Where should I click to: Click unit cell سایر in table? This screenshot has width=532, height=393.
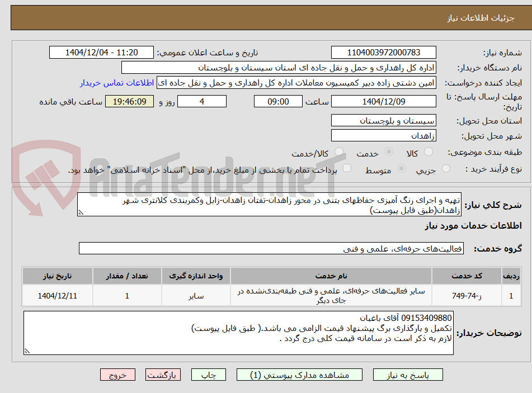pos(196,296)
